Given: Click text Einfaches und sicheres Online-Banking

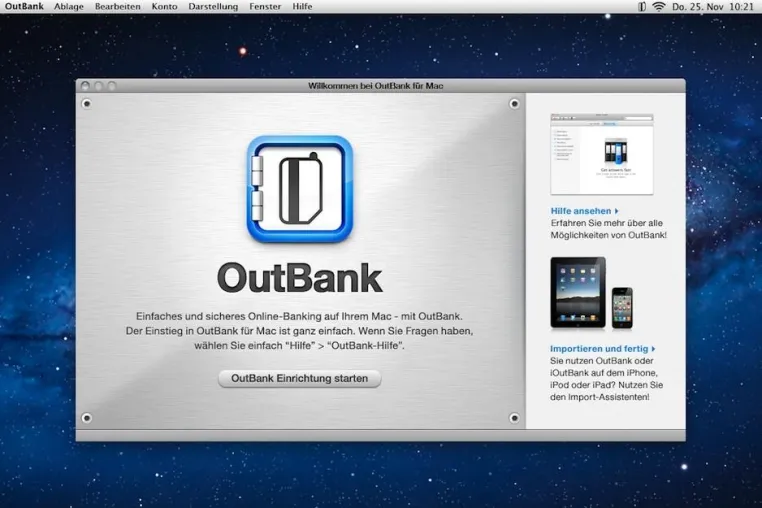Looking at the screenshot, I should pos(229,316).
